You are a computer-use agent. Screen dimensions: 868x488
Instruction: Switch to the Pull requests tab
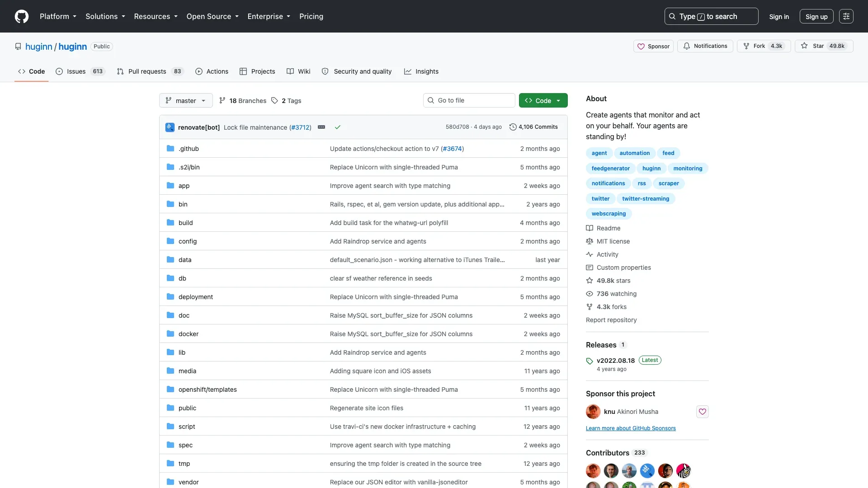point(150,71)
